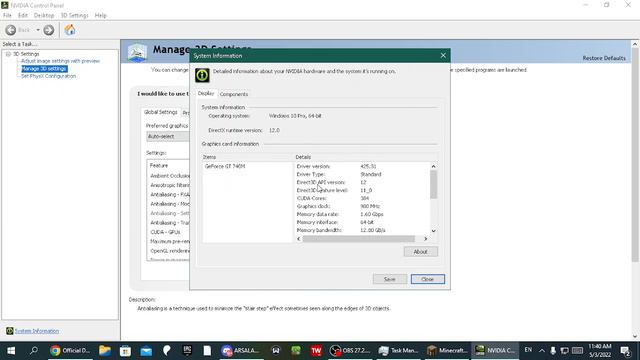Open the Discord ARSALA... taskbar item
Viewport: 640px width, 360px height.
[240, 350]
